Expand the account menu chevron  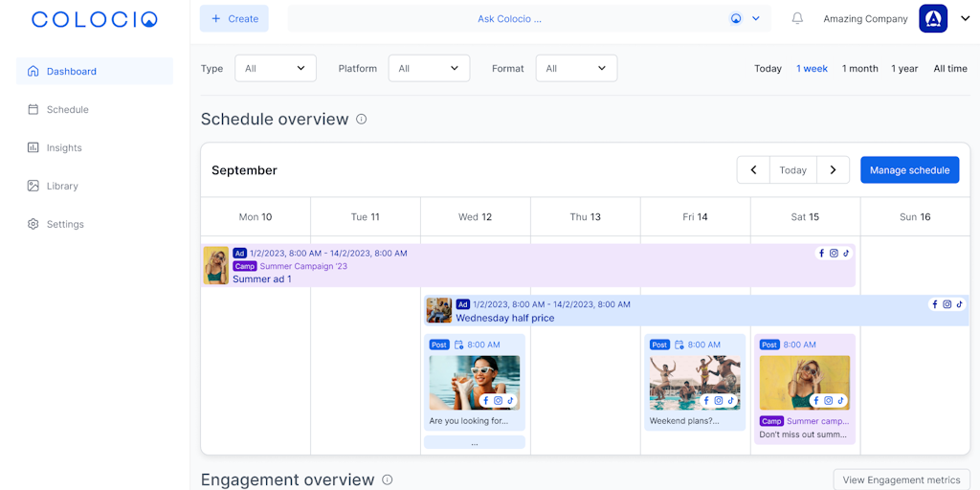(x=965, y=18)
